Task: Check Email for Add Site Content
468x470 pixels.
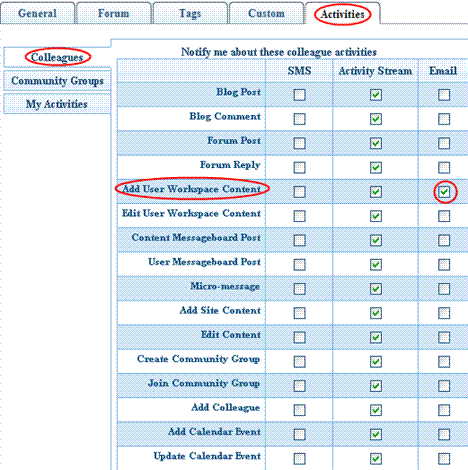Action: pyautogui.click(x=444, y=313)
